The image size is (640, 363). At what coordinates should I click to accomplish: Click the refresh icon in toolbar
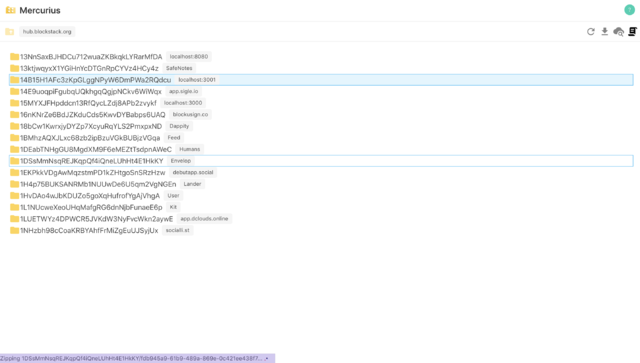[x=591, y=31]
